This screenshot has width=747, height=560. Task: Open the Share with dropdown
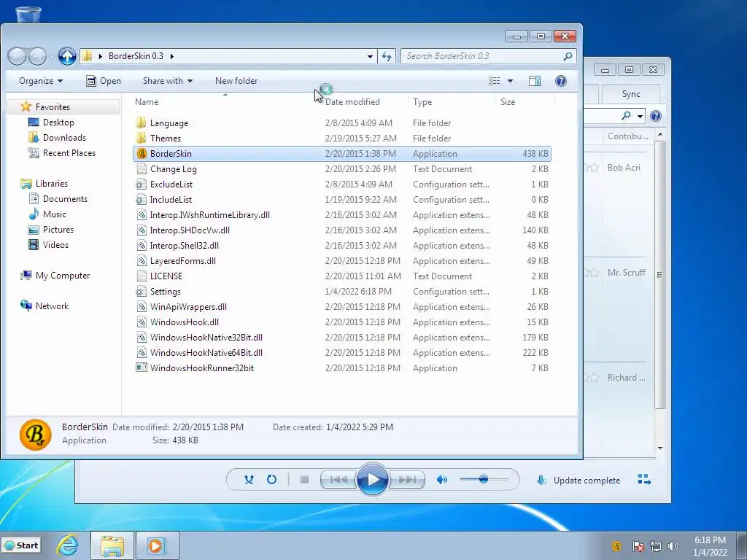pyautogui.click(x=168, y=81)
